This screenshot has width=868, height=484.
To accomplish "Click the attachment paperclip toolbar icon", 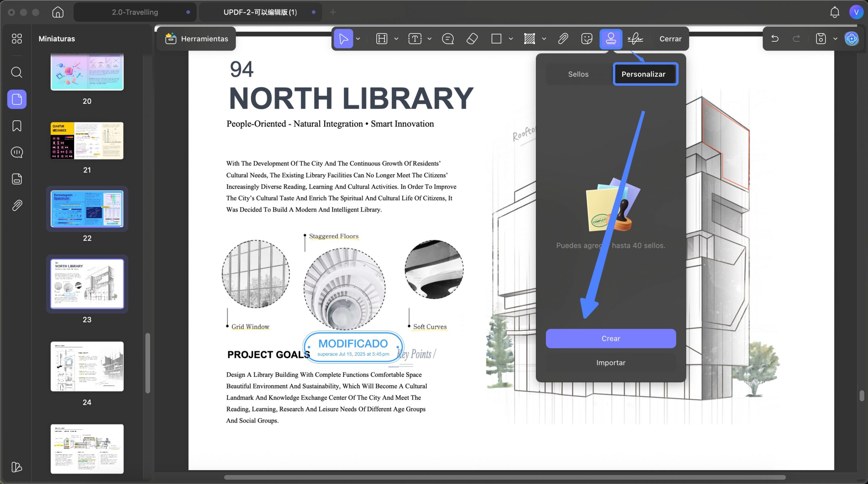I will click(563, 39).
